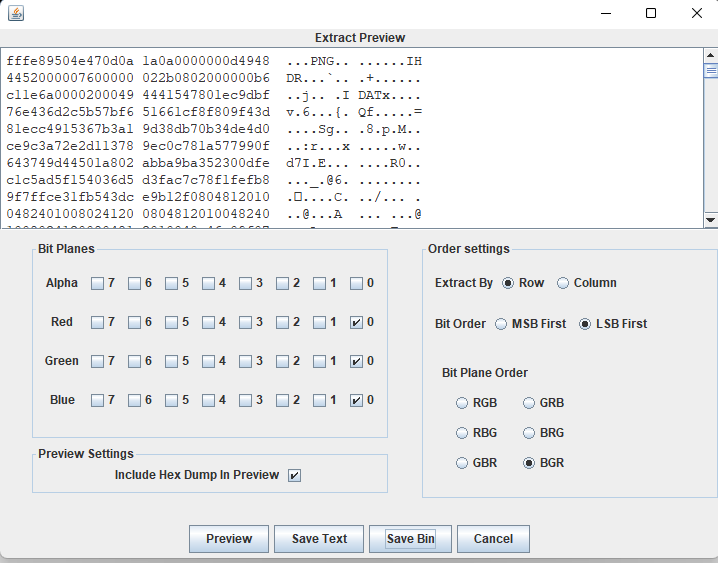This screenshot has width=718, height=563.
Task: Click hex line starting c11e6a0000200049
Action: click(x=213, y=95)
